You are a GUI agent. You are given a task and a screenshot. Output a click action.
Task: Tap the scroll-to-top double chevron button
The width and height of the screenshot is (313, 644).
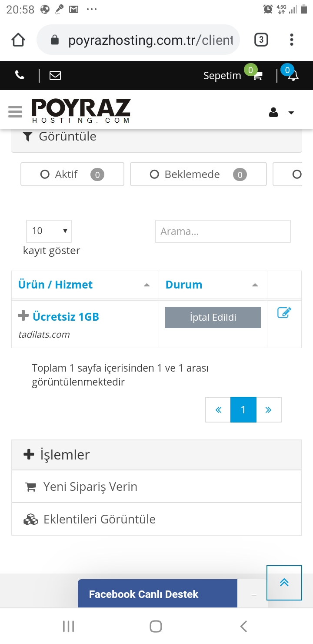click(x=284, y=583)
